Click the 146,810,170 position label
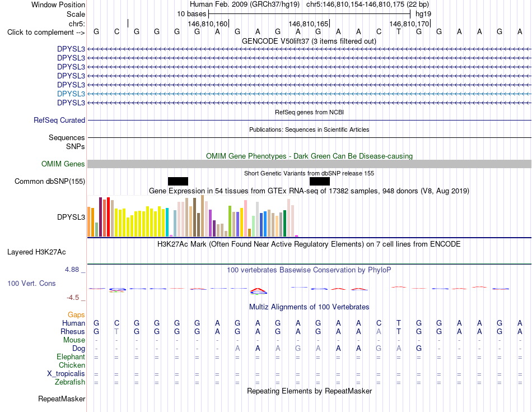This screenshot has width=532, height=412. click(409, 24)
